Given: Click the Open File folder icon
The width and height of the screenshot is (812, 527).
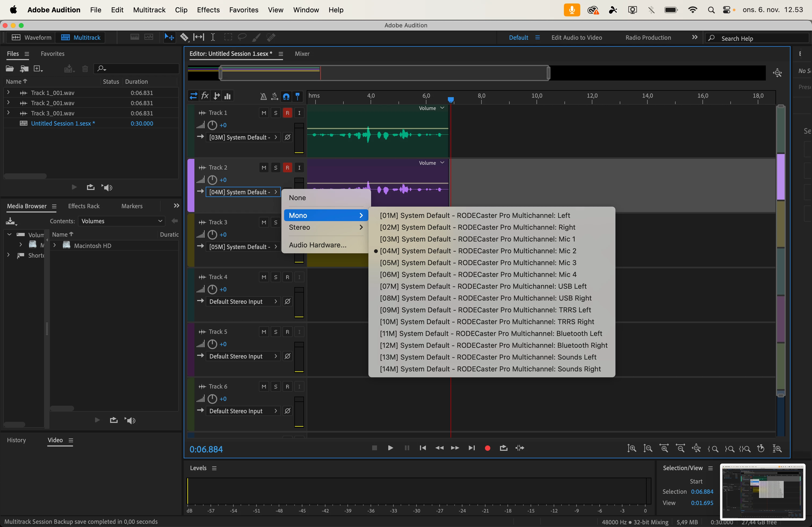Looking at the screenshot, I should click(10, 69).
